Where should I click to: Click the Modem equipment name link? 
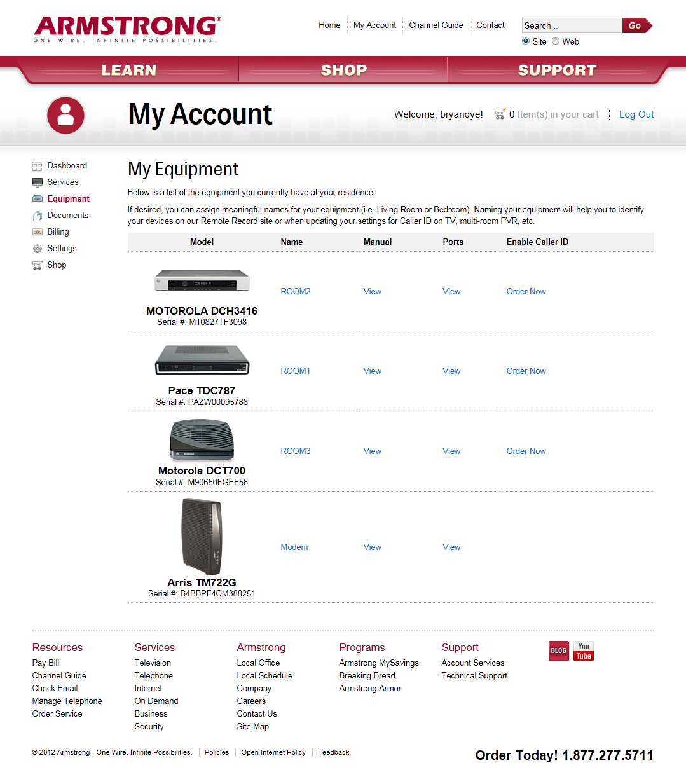click(x=294, y=547)
